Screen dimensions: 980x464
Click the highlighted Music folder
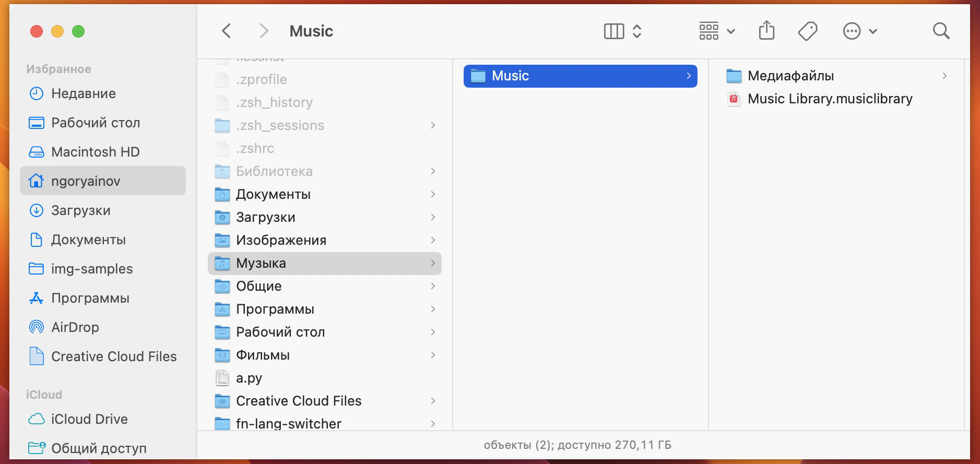(580, 76)
